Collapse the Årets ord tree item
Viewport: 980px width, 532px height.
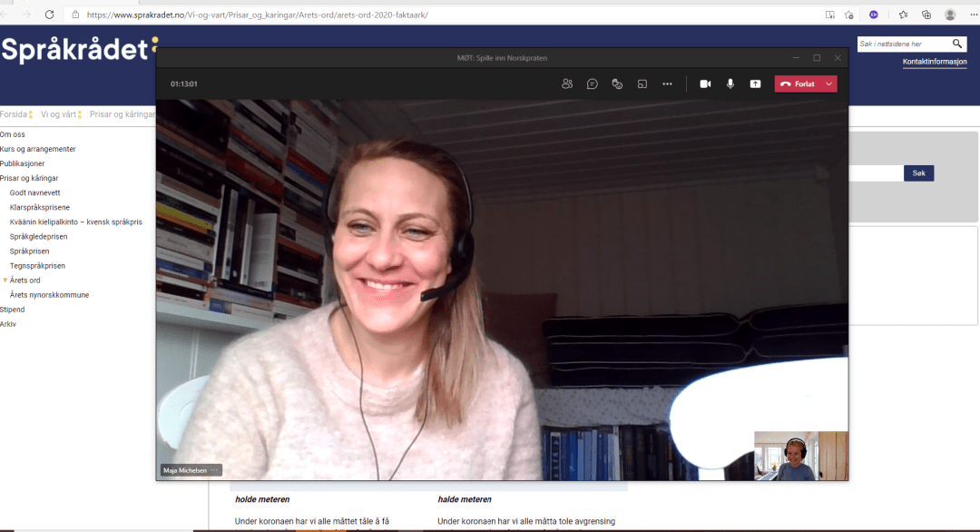coord(5,281)
